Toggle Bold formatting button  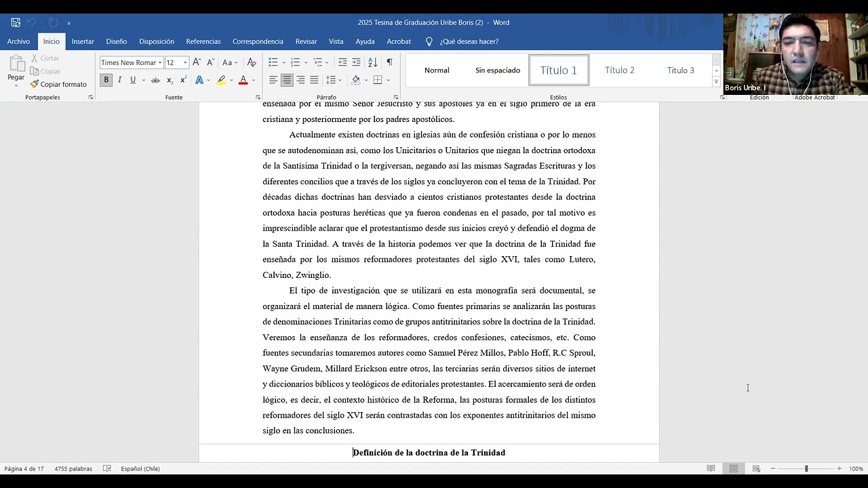click(106, 80)
